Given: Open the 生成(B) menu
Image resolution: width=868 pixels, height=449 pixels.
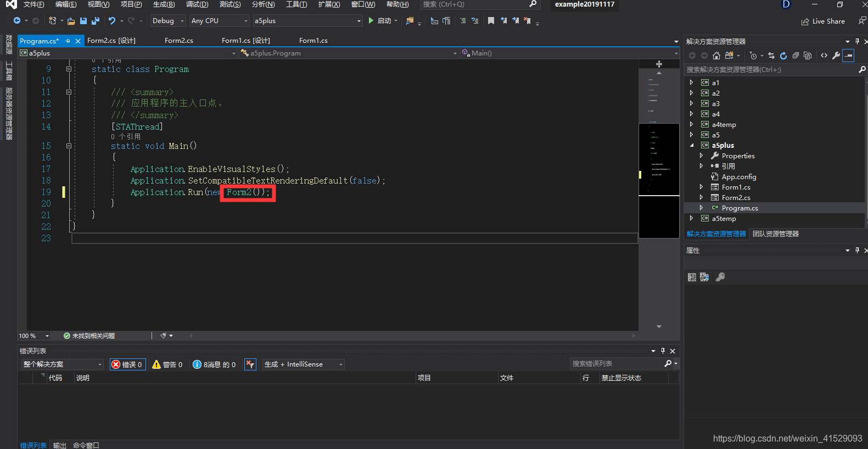Looking at the screenshot, I should pyautogui.click(x=164, y=4).
